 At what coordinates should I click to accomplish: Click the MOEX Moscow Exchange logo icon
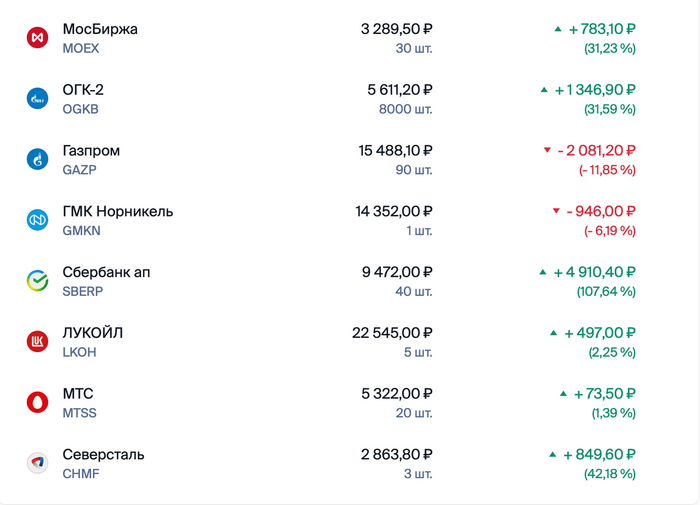37,38
